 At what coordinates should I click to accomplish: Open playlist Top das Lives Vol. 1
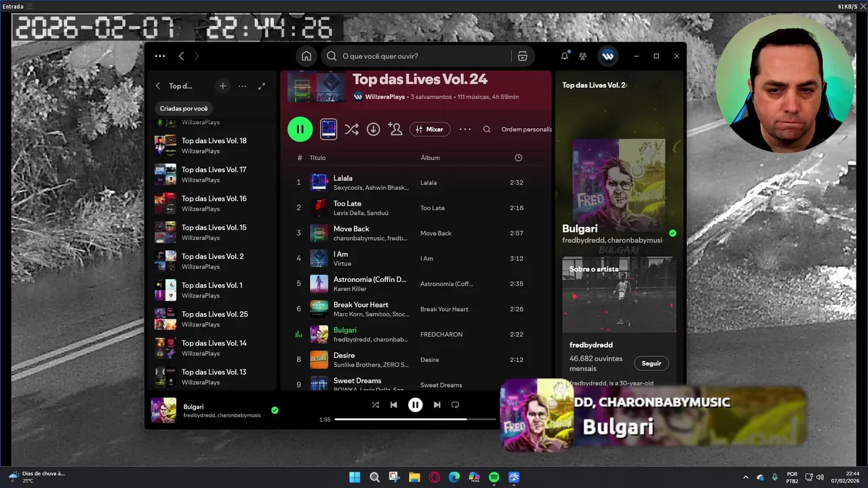(x=212, y=290)
